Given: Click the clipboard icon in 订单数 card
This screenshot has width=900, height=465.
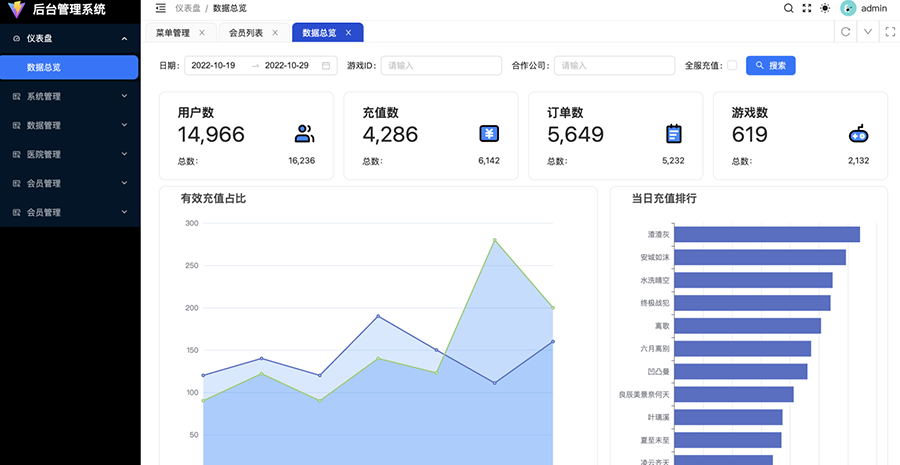Looking at the screenshot, I should (674, 134).
